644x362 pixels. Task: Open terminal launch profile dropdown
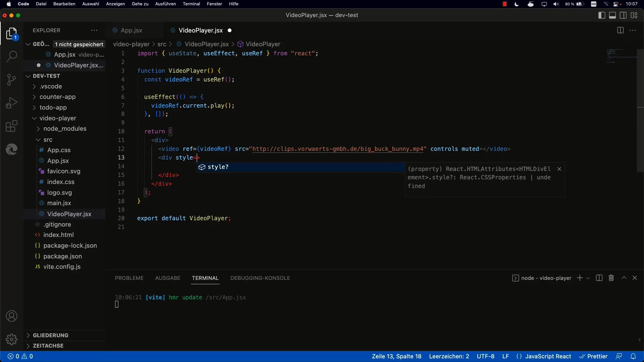(x=588, y=278)
